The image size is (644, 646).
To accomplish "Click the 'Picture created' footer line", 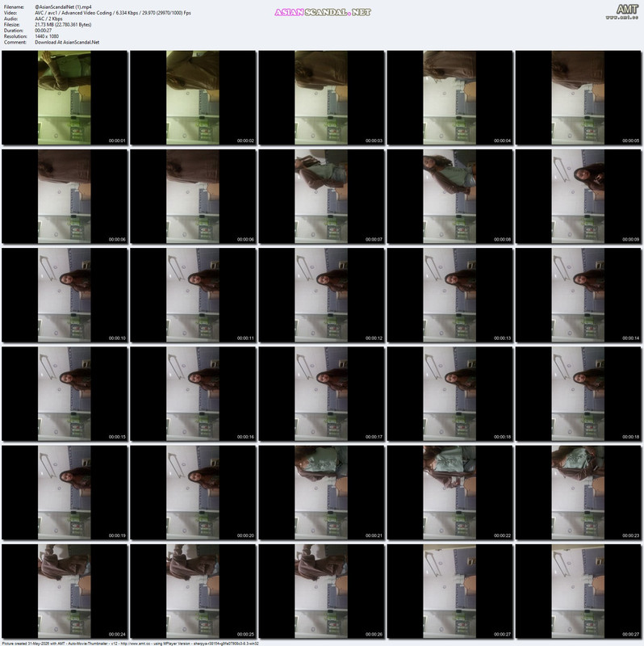I will pos(130,643).
